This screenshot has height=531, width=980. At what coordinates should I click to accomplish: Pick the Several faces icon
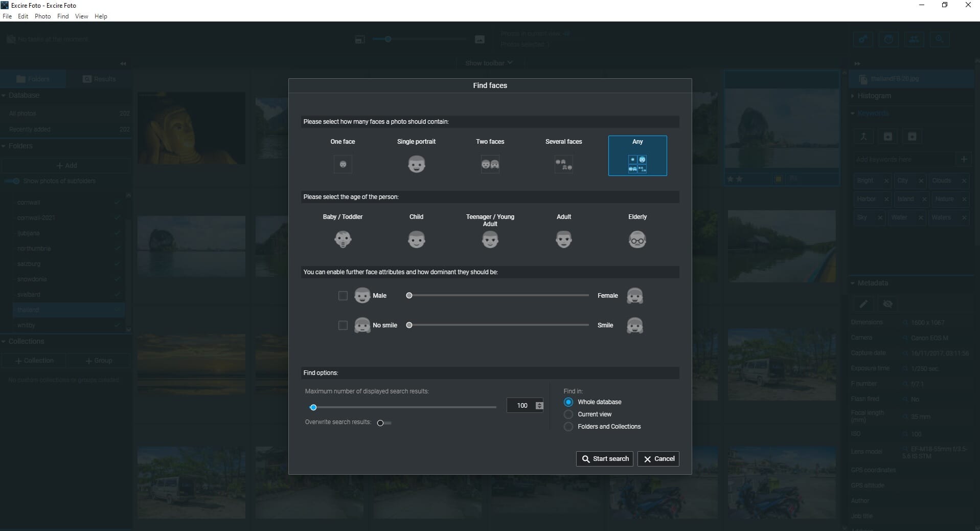(x=563, y=164)
